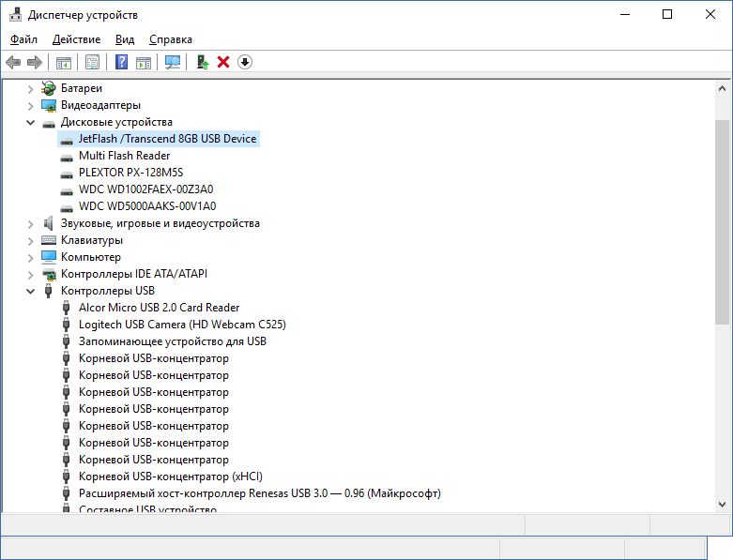Click the Контроллеры IDE ATA/ATAPI icon
The width and height of the screenshot is (733, 560).
[x=49, y=274]
